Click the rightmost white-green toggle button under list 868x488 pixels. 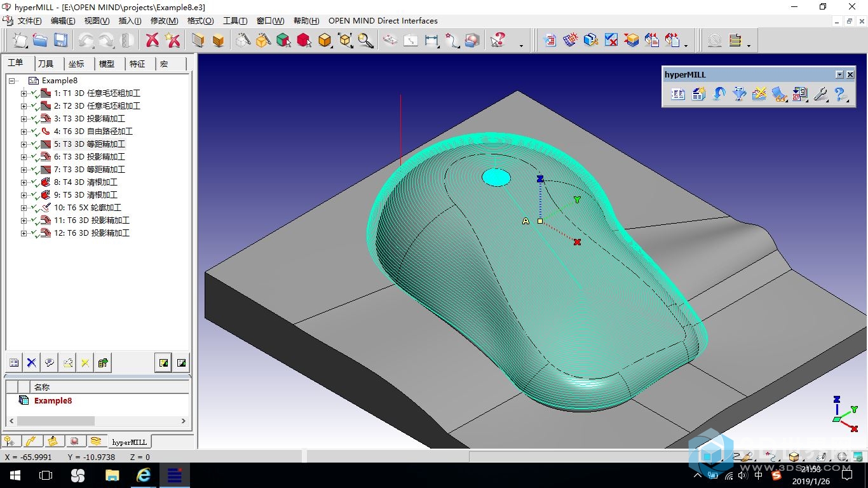point(182,363)
